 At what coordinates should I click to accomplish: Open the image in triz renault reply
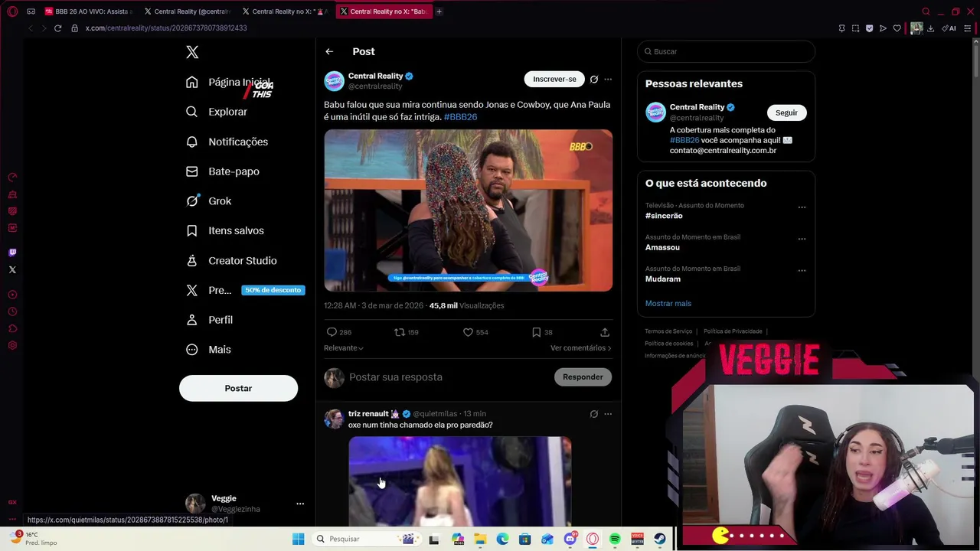pyautogui.click(x=459, y=481)
